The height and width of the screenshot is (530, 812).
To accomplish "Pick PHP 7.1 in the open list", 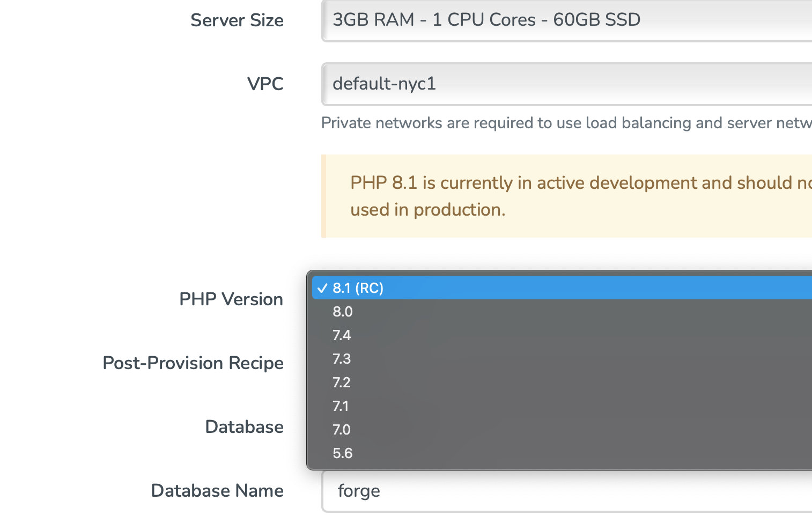I will click(x=341, y=406).
